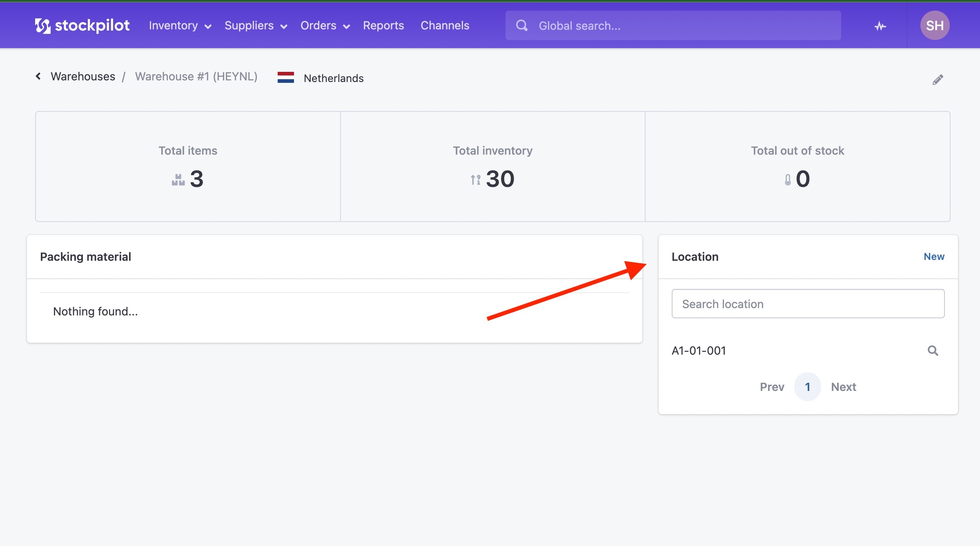Click the Packing material heading
Image resolution: width=980 pixels, height=546 pixels.
tap(85, 257)
